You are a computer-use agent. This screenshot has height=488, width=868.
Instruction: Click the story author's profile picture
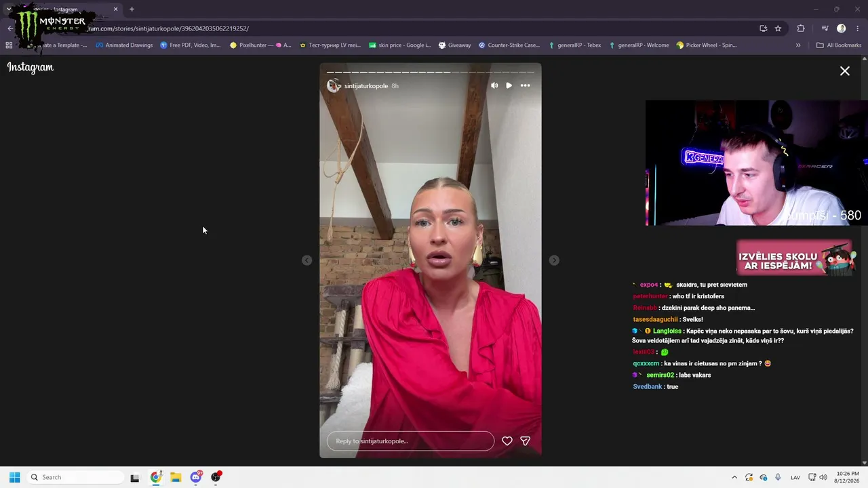(x=334, y=85)
